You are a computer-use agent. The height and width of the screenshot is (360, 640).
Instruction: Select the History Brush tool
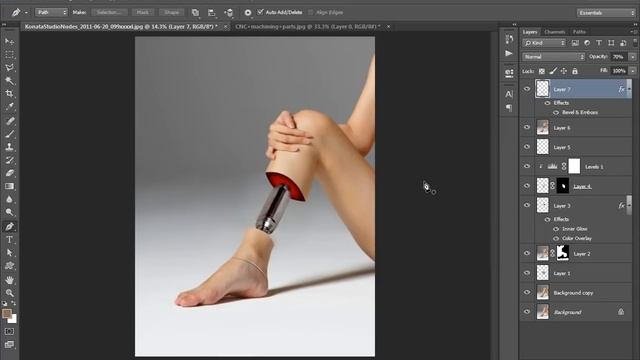tap(9, 160)
